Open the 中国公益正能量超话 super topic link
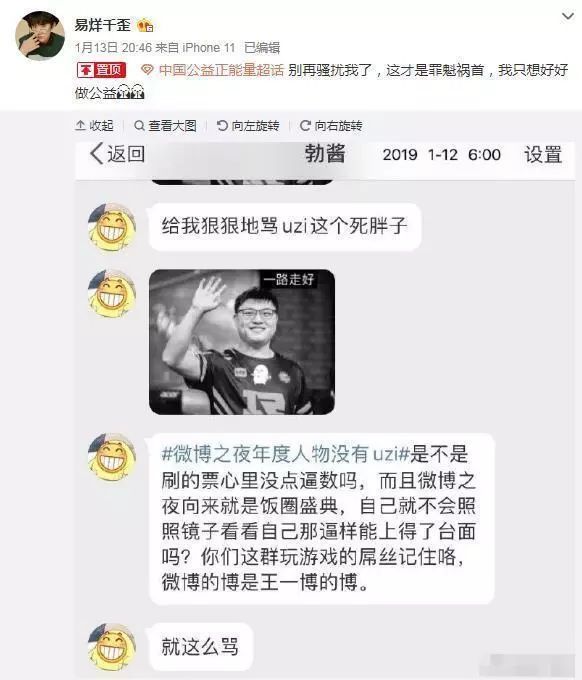The height and width of the screenshot is (680, 582). [x=221, y=70]
